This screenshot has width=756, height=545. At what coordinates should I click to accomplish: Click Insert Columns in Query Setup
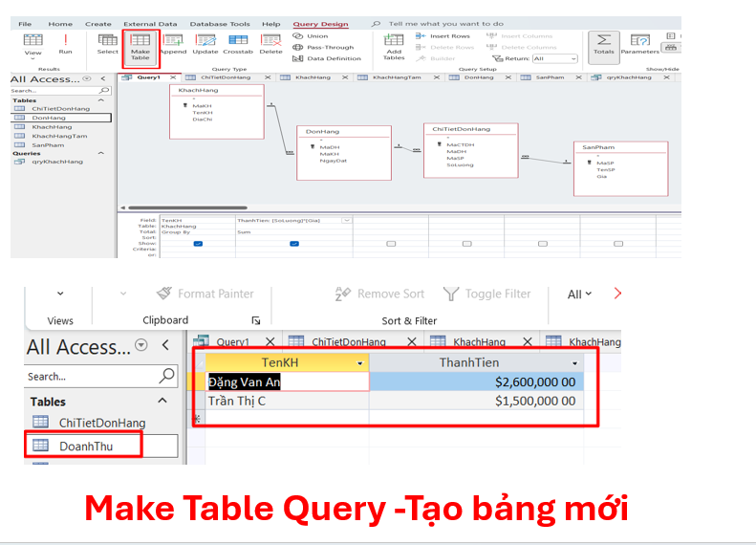click(520, 36)
